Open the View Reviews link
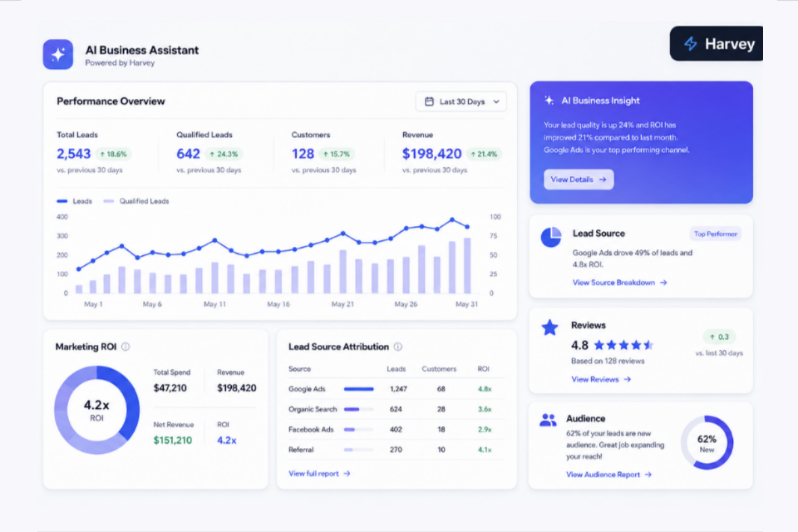798x532 pixels. [600, 379]
